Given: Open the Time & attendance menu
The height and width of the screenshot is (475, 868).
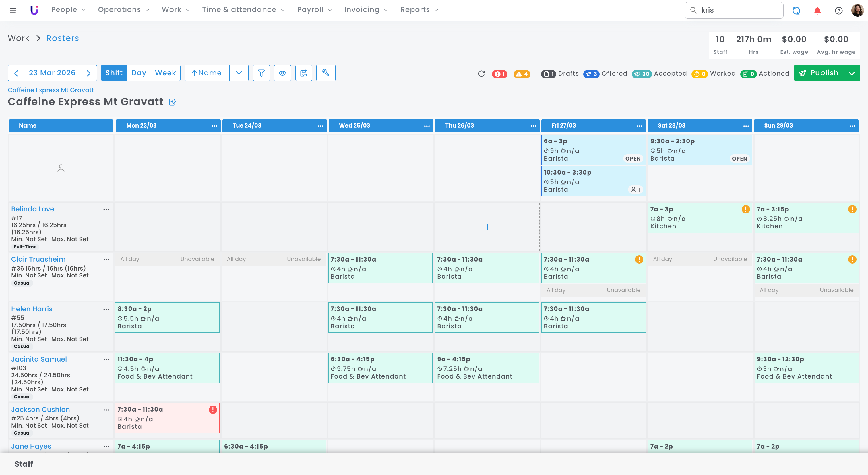Looking at the screenshot, I should pyautogui.click(x=243, y=10).
